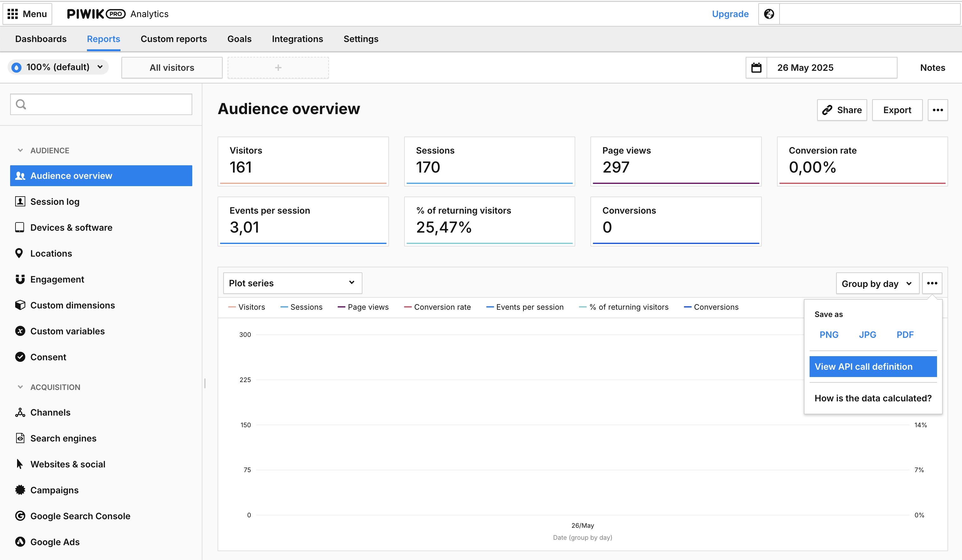
Task: Click the Channels icon in sidebar
Action: point(20,412)
